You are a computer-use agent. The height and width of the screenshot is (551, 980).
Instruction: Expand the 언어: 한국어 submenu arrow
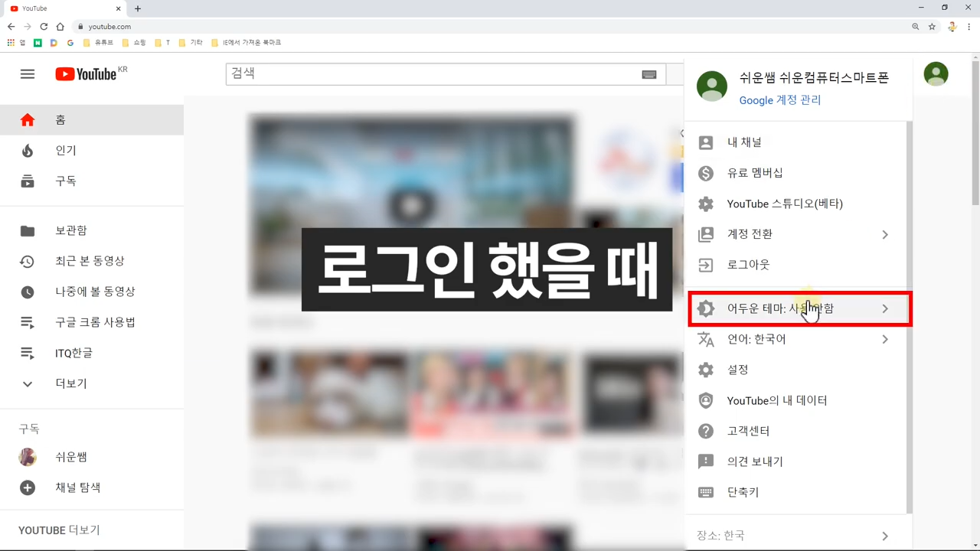[885, 339]
